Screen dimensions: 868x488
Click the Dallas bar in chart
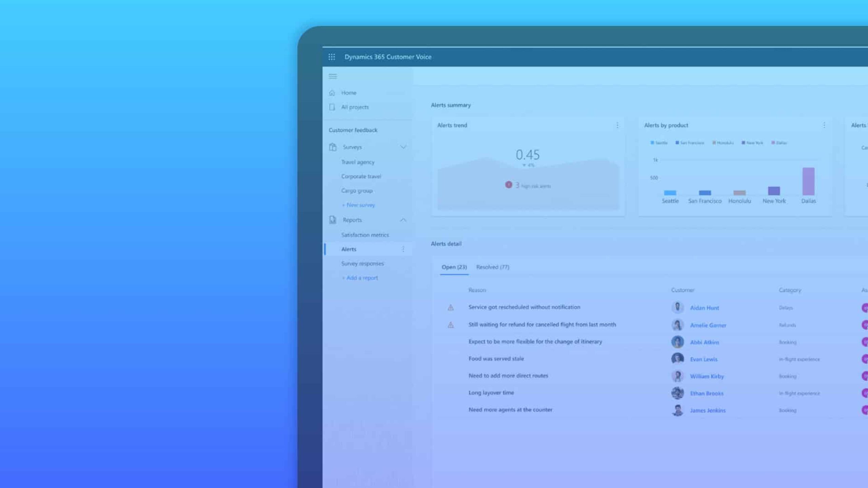click(808, 181)
